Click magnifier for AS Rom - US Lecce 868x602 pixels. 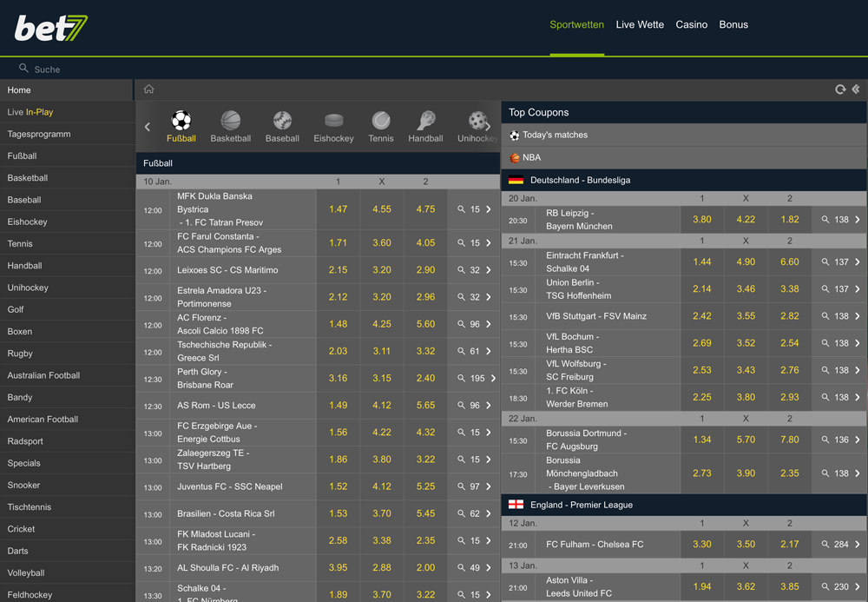[461, 405]
